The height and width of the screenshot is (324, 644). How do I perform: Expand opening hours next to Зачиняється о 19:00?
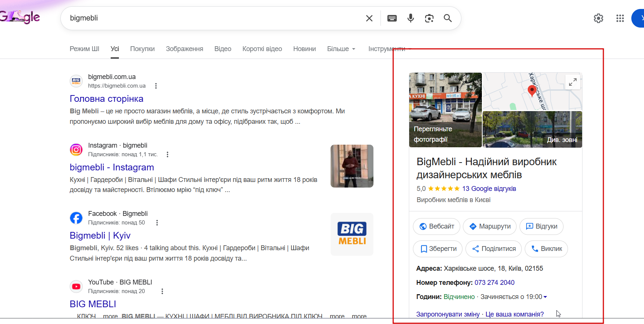click(545, 297)
